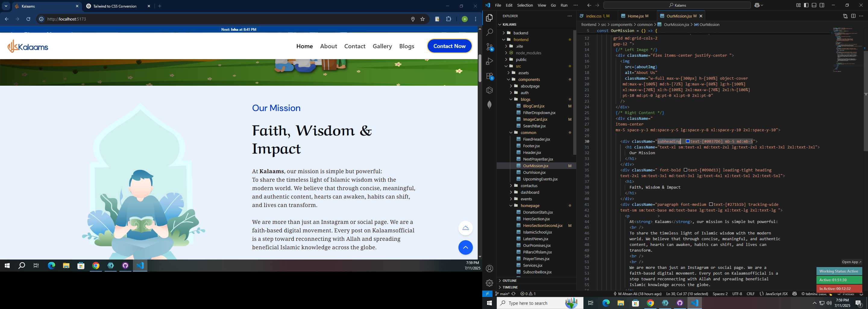Click the remote window icon in status bar
868x309 pixels.
pos(487,294)
